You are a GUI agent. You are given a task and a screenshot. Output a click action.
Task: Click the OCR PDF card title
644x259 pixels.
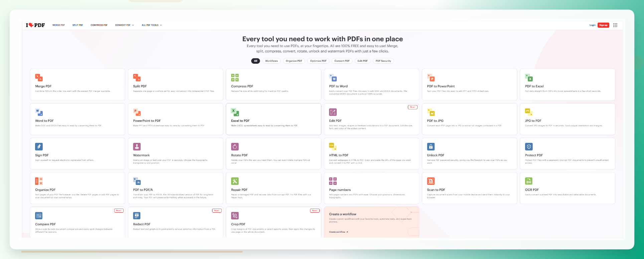click(532, 190)
